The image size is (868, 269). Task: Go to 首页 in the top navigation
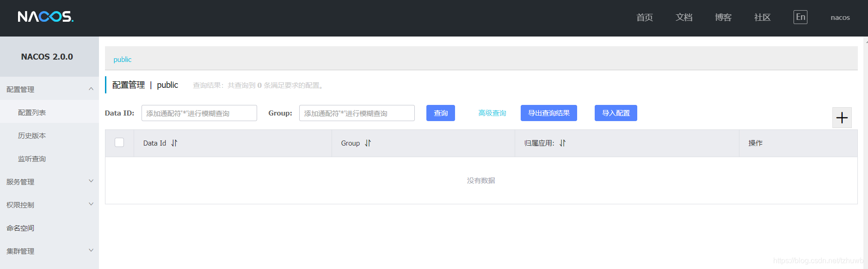point(645,18)
